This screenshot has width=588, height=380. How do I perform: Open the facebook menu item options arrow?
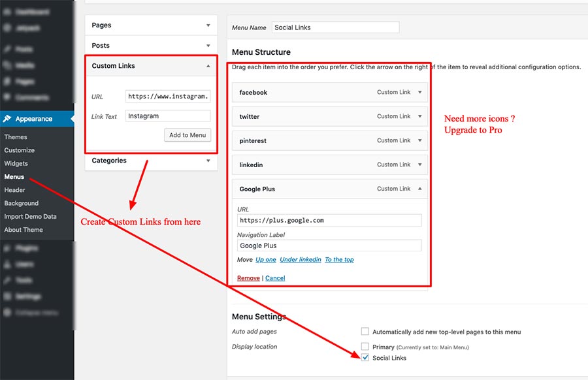pyautogui.click(x=420, y=93)
